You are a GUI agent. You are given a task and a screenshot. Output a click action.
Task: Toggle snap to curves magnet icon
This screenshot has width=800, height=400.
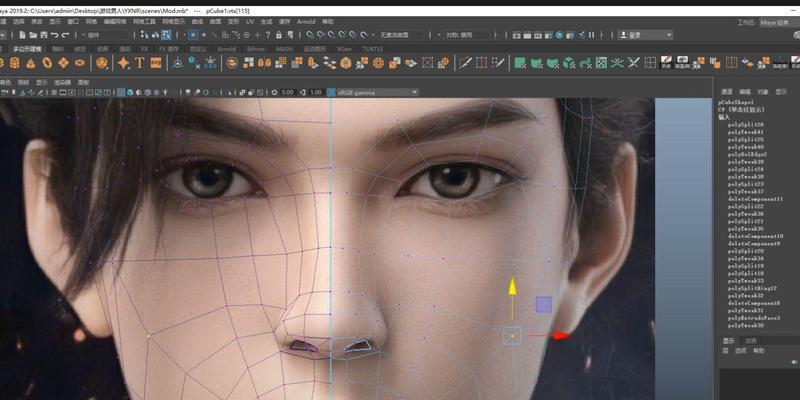pos(320,35)
